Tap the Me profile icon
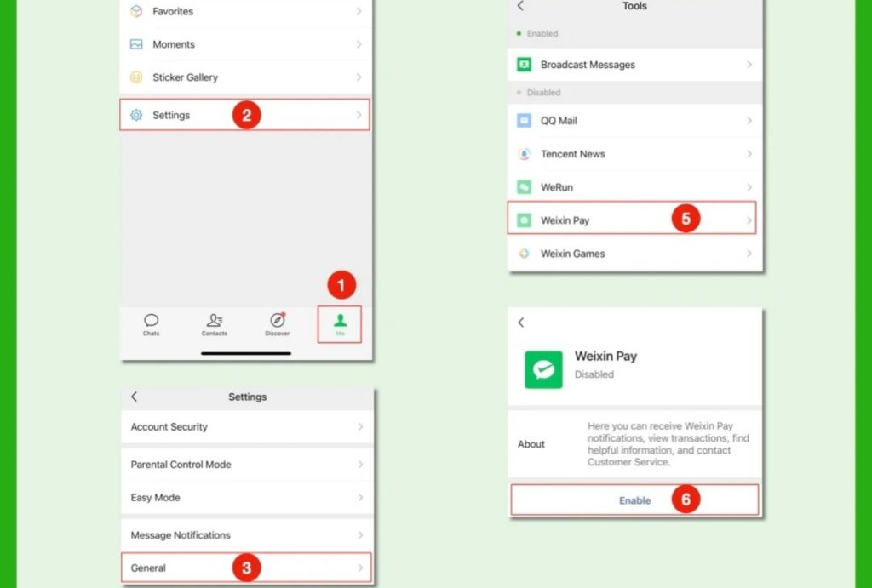Image resolution: width=872 pixels, height=588 pixels. (339, 321)
